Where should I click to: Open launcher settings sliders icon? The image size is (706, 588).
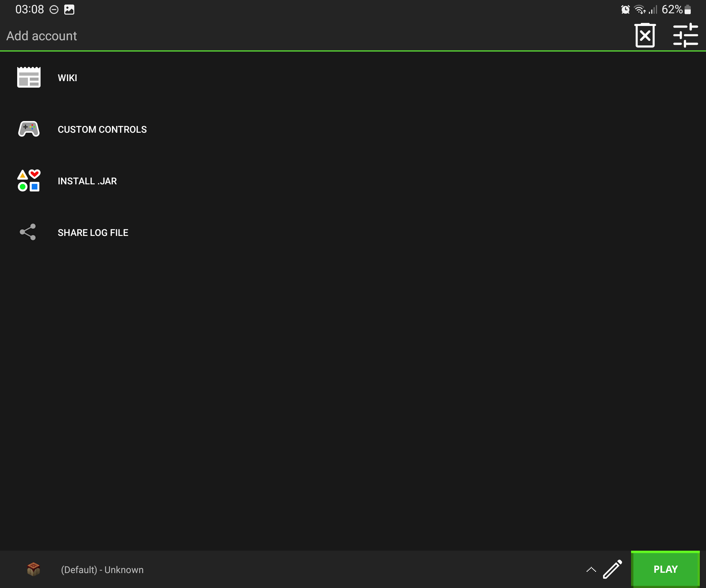tap(686, 35)
